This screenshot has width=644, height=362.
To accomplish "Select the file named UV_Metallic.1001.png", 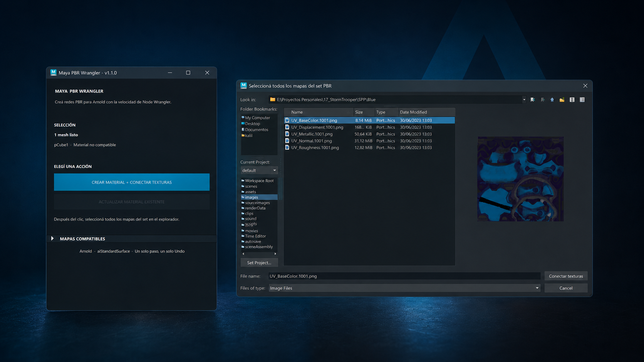I will point(312,134).
